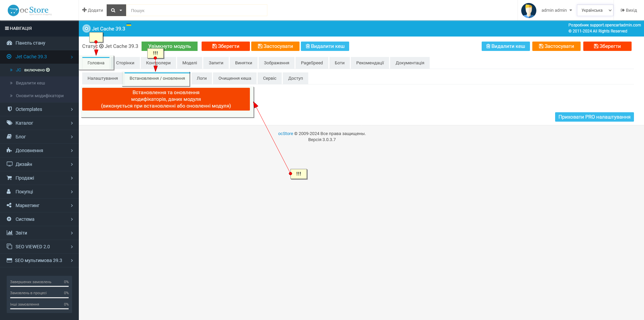Expand the Каталог menu chevron
Image resolution: width=644 pixels, height=320 pixels.
pos(72,123)
